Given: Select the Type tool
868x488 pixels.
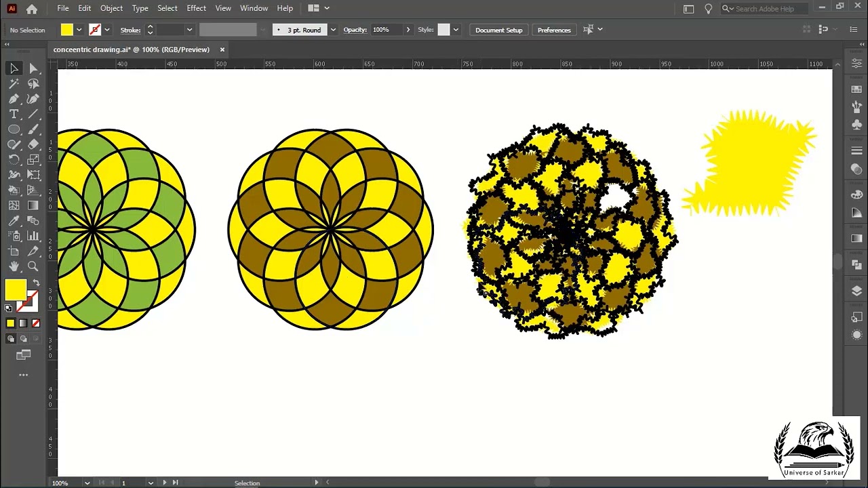Looking at the screenshot, I should [14, 114].
